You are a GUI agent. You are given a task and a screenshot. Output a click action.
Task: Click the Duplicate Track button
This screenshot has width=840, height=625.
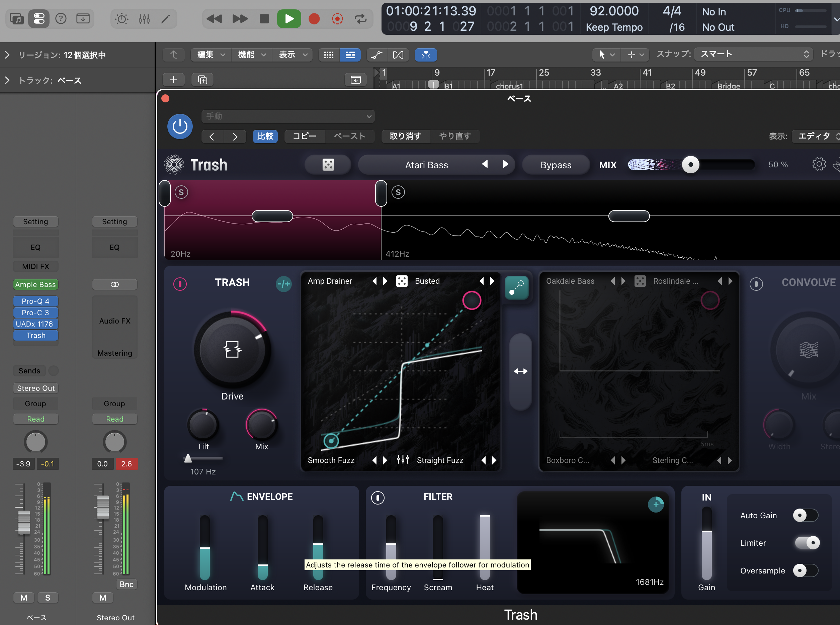coord(202,80)
